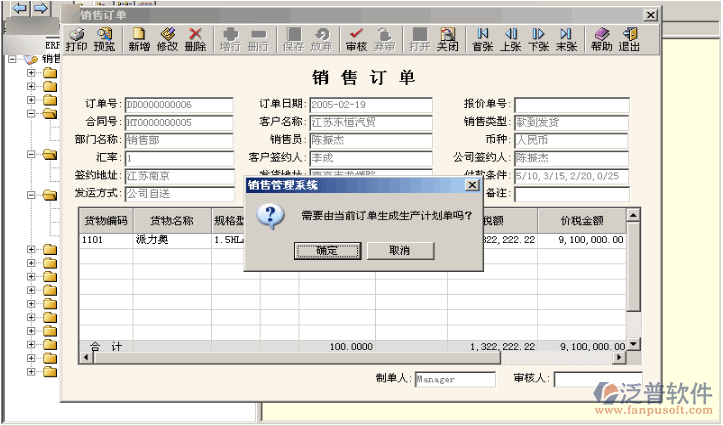
Task: Click the 删除 (Delete) red X icon
Action: click(195, 40)
